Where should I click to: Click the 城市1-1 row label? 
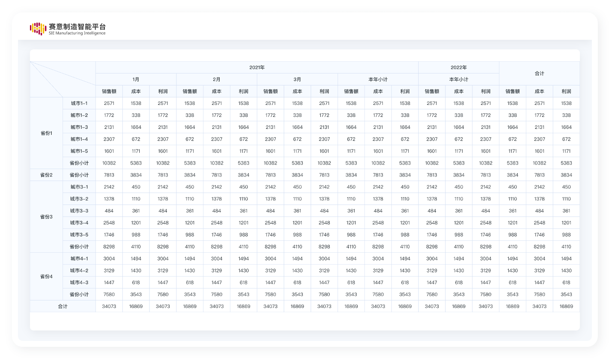[x=79, y=104]
